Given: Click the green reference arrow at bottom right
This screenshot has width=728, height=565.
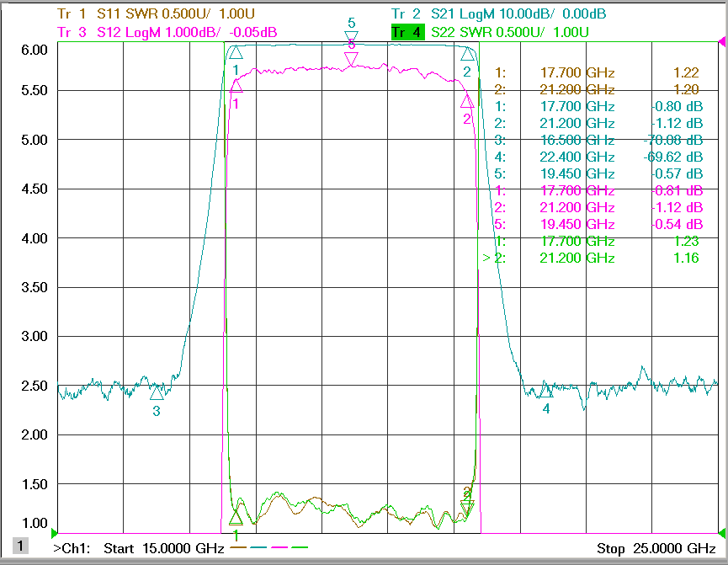Looking at the screenshot, I should pos(722,532).
